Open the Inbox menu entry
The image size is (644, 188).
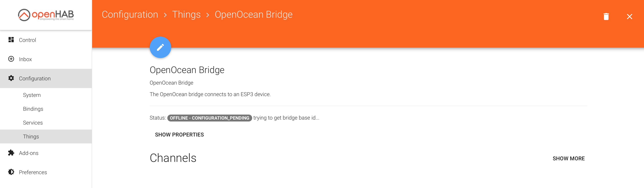point(26,59)
